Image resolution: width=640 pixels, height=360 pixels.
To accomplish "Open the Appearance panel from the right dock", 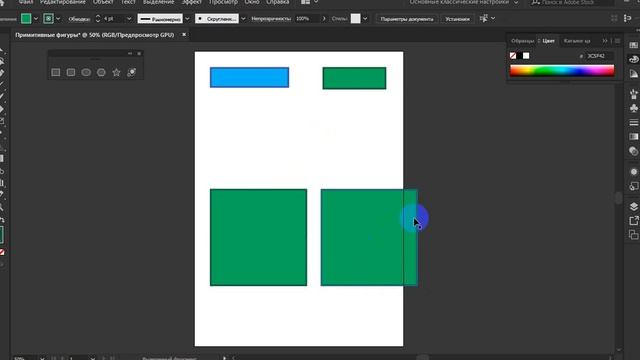I will point(633,172).
